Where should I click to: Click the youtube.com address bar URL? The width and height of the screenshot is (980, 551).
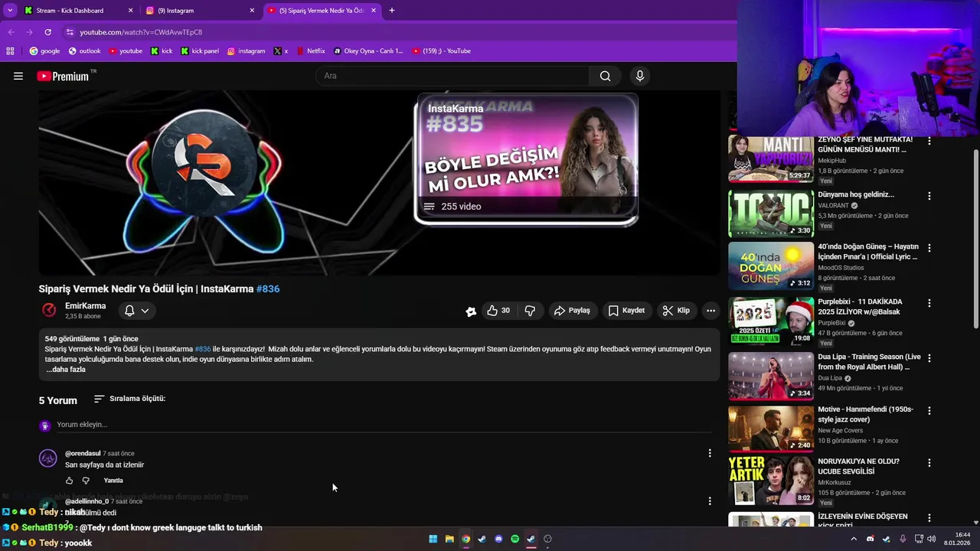click(141, 32)
